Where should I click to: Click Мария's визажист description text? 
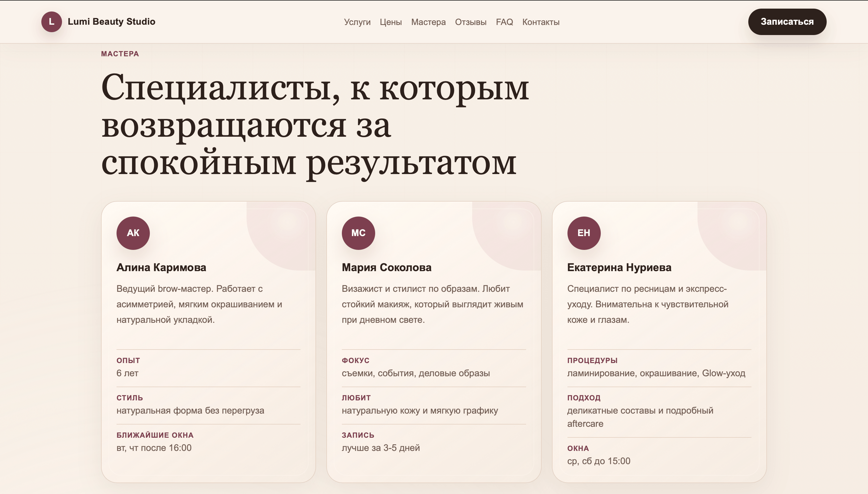point(432,304)
